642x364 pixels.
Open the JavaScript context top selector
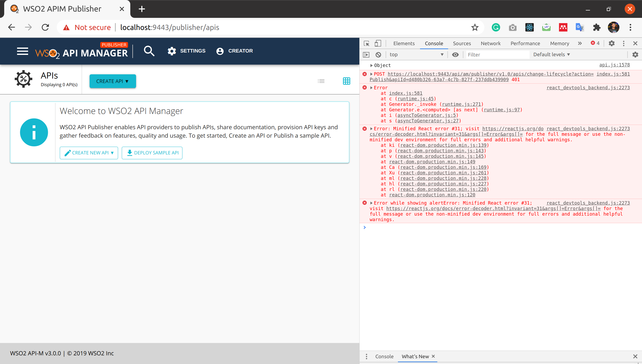416,55
